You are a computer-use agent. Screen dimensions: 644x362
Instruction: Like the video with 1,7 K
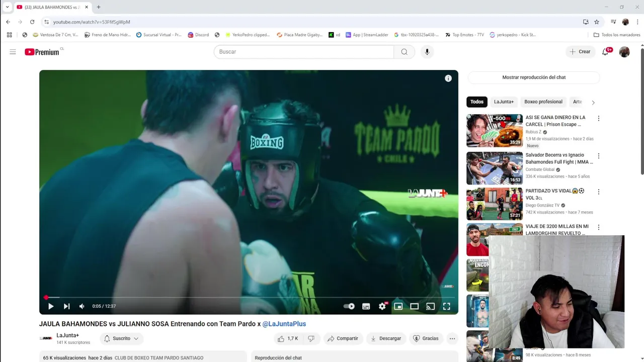pyautogui.click(x=288, y=338)
